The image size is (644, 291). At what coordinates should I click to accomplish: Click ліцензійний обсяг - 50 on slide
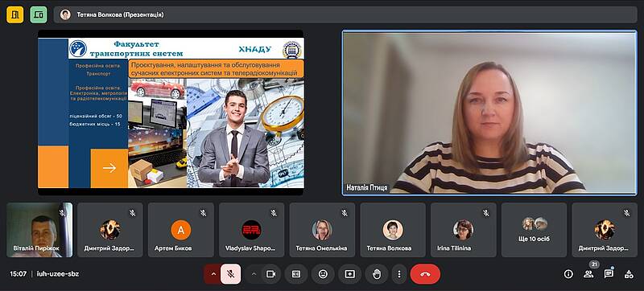(x=96, y=117)
